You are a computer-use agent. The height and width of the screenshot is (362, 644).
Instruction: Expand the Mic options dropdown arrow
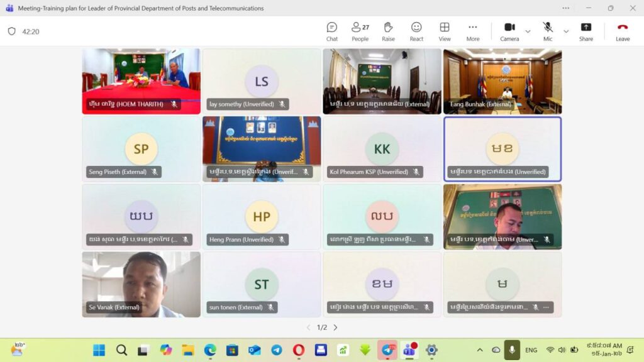tap(566, 31)
